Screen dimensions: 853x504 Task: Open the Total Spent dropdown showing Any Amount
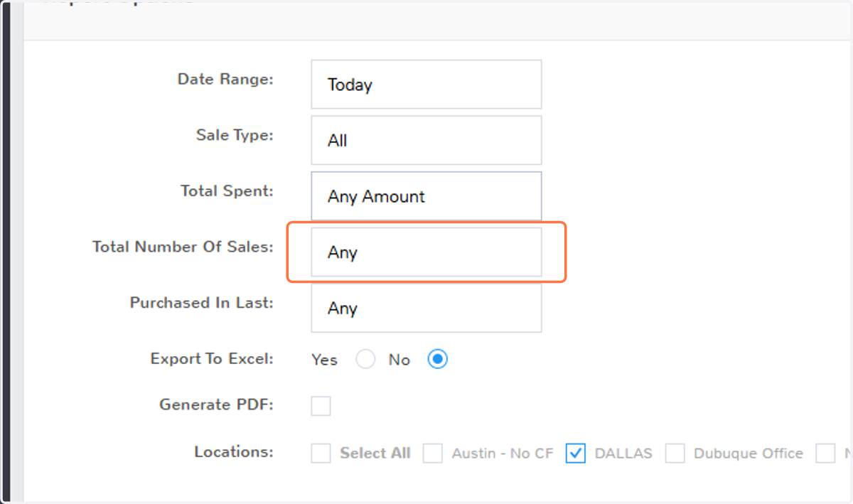[426, 196]
